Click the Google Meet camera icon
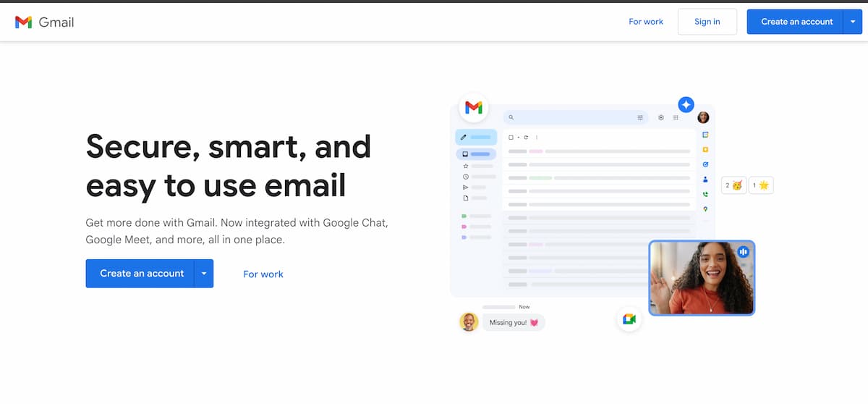The width and height of the screenshot is (868, 404). pos(629,319)
